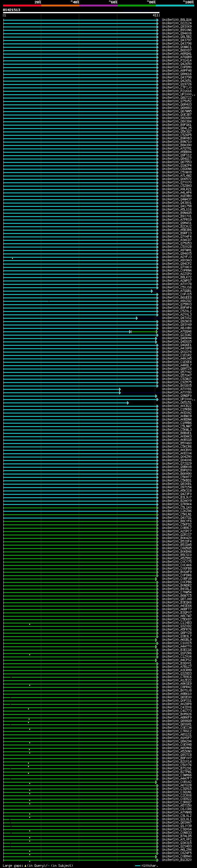
Task: Click the cyan color legend segment
Action: click(175, 6)
